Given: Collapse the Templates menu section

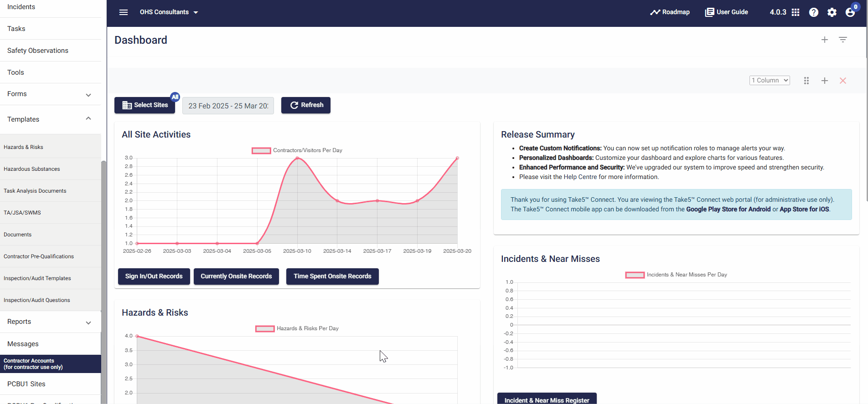Looking at the screenshot, I should click(50, 119).
